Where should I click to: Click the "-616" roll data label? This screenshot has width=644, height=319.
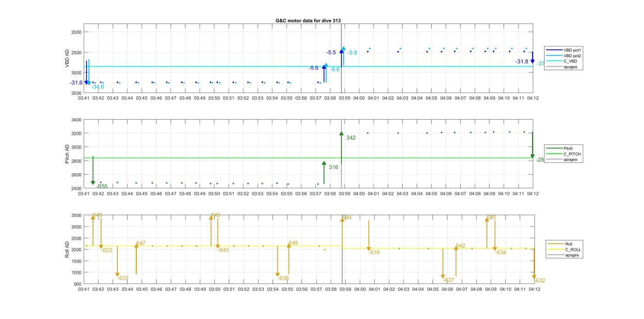(374, 253)
